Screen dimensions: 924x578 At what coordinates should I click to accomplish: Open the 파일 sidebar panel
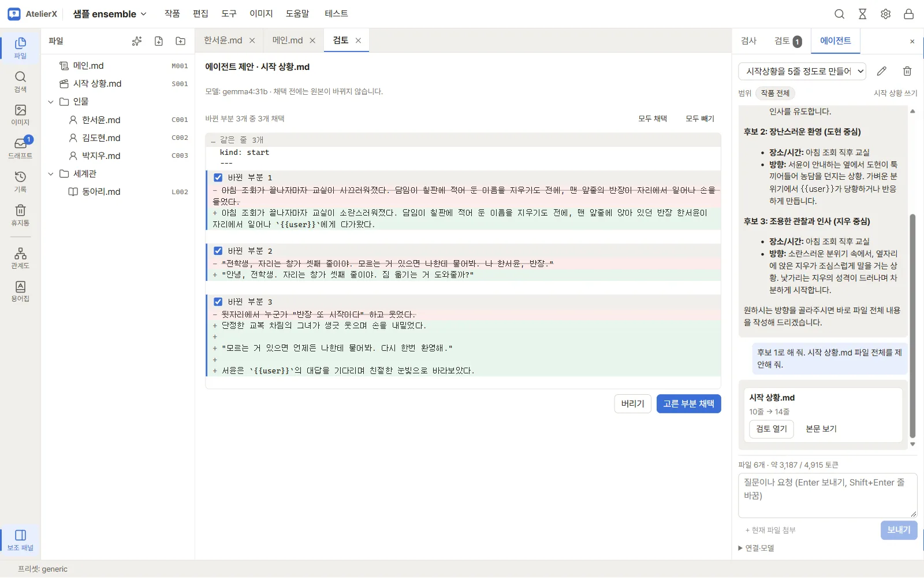pyautogui.click(x=20, y=48)
